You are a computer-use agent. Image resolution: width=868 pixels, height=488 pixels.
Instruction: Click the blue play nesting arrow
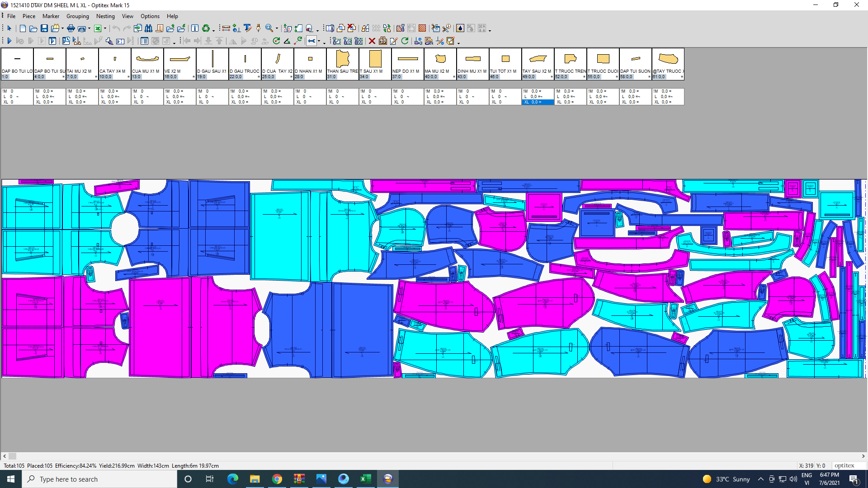[9, 41]
